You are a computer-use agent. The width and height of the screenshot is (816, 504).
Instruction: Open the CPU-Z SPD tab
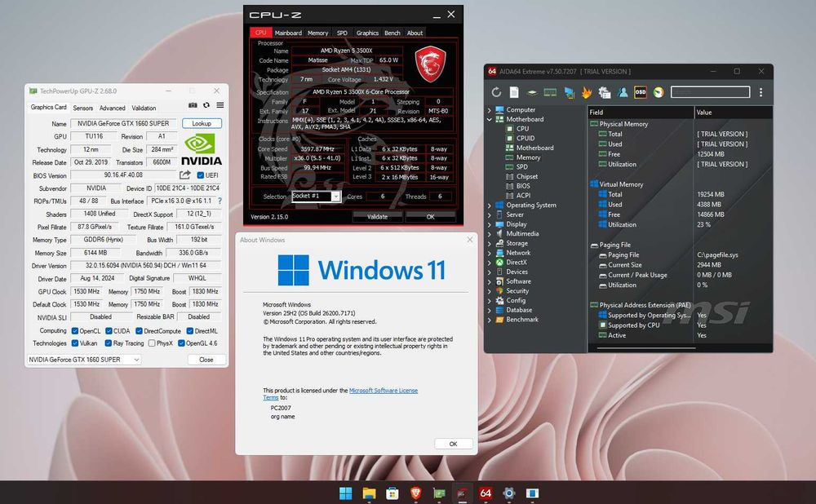[x=342, y=33]
